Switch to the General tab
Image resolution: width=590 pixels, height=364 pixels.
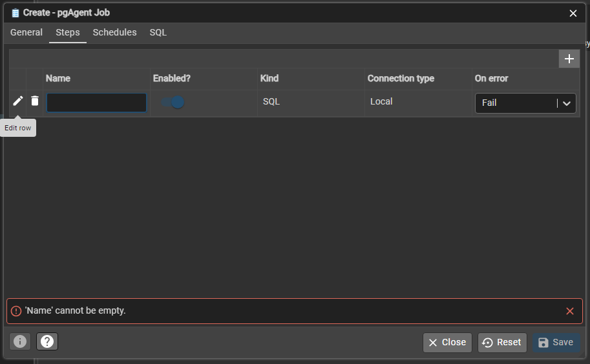[x=26, y=33]
